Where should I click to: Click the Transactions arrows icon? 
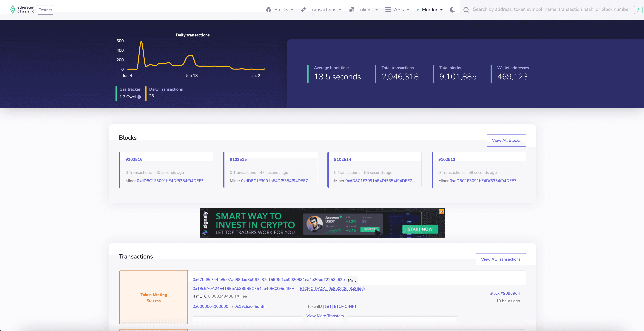[x=303, y=10]
